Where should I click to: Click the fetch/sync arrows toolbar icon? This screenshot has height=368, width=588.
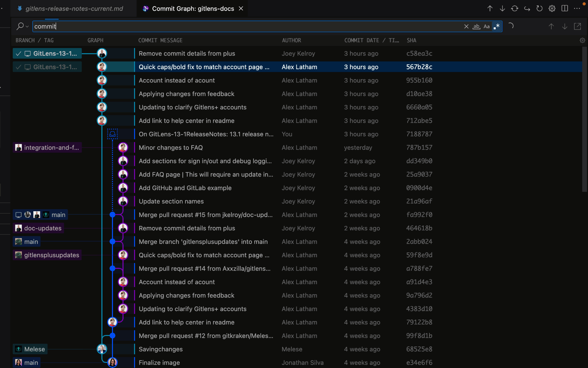[x=514, y=9]
